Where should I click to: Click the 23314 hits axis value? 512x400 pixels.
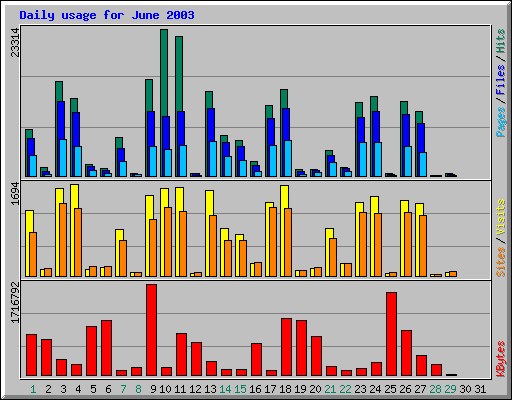15,42
